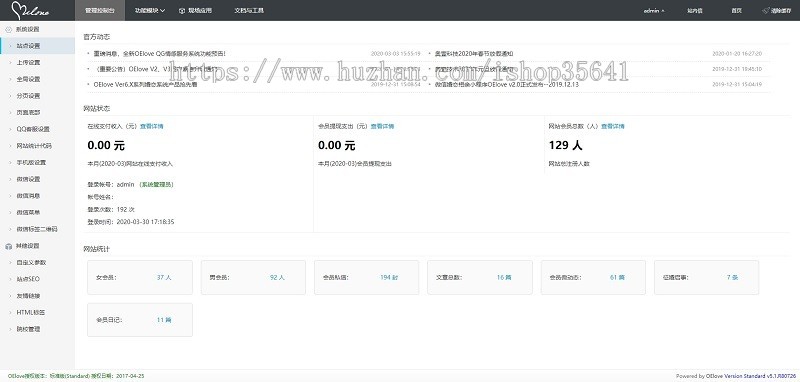Expand the 上传设置 sidebar chevron
Viewport: 800px width, 382px height.
point(10,63)
